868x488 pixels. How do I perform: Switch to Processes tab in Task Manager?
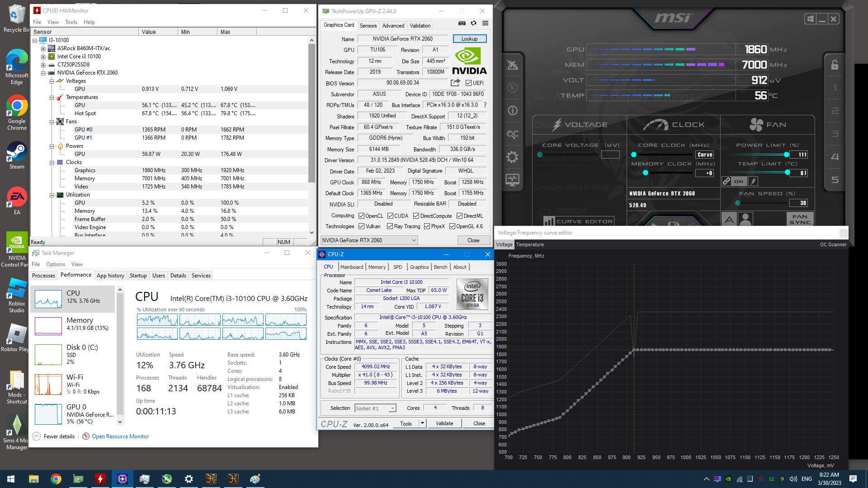tap(43, 276)
